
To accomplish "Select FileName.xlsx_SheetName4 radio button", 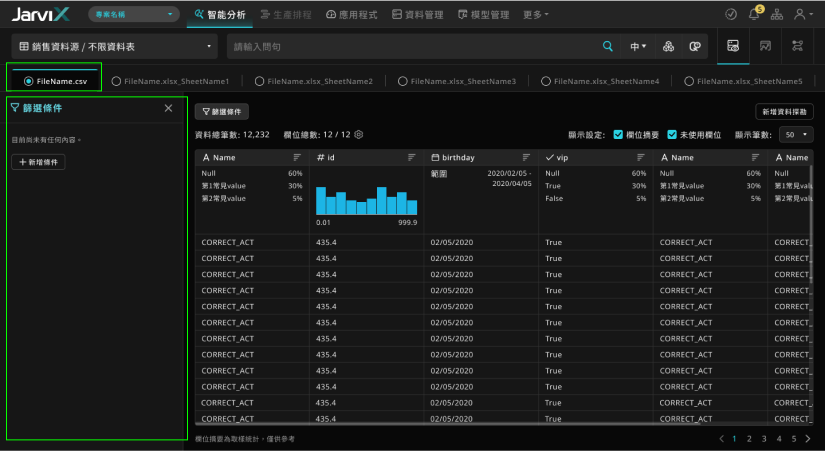I will [546, 81].
